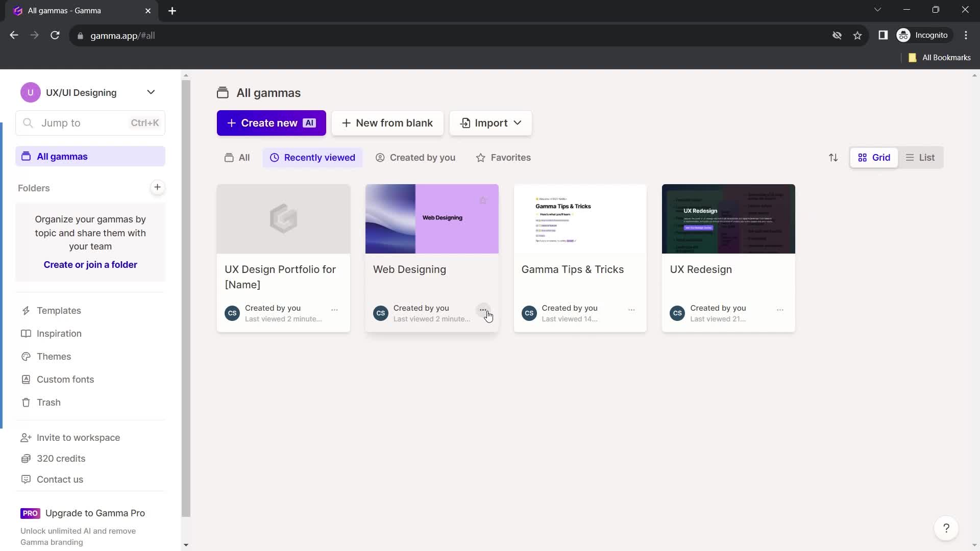Click the Add folder plus icon
Screen dimensions: 980x551
pos(158,188)
